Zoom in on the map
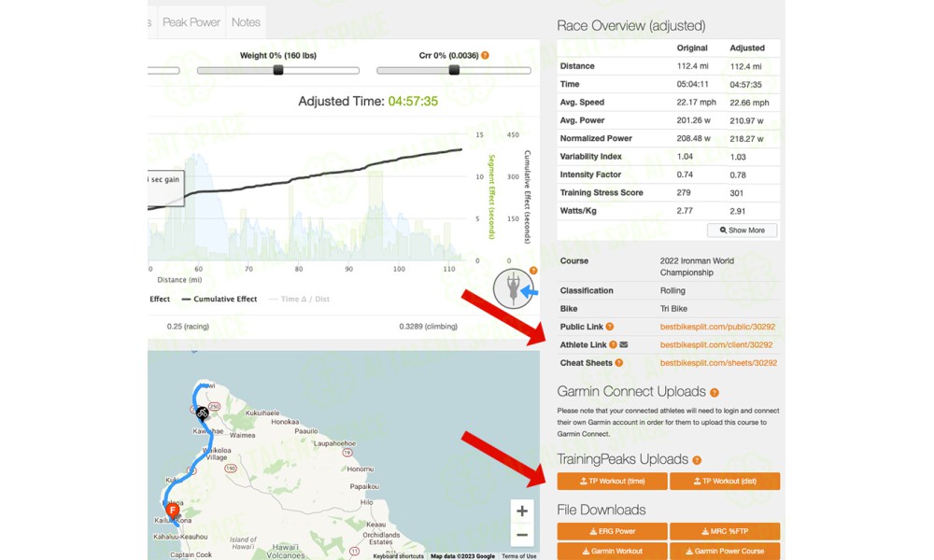This screenshot has width=934, height=560. (522, 511)
